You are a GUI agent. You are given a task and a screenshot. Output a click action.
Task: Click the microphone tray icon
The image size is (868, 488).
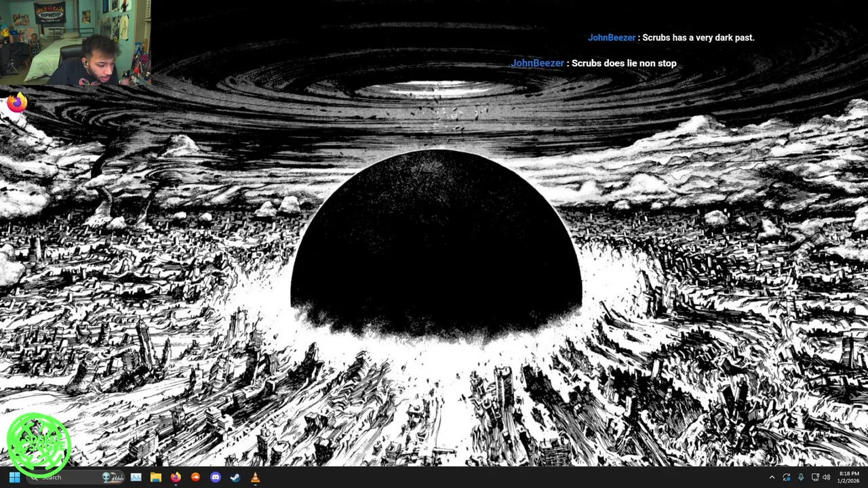[801, 477]
